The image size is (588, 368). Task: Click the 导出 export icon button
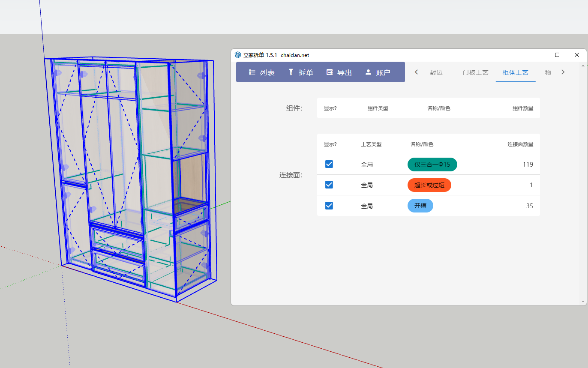coord(339,72)
